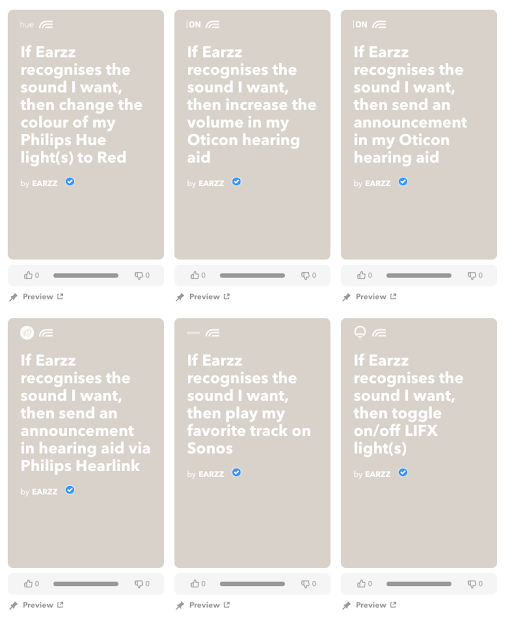Image resolution: width=512 pixels, height=620 pixels.
Task: Click rating bar under Oticon volume applet
Action: [x=252, y=275]
